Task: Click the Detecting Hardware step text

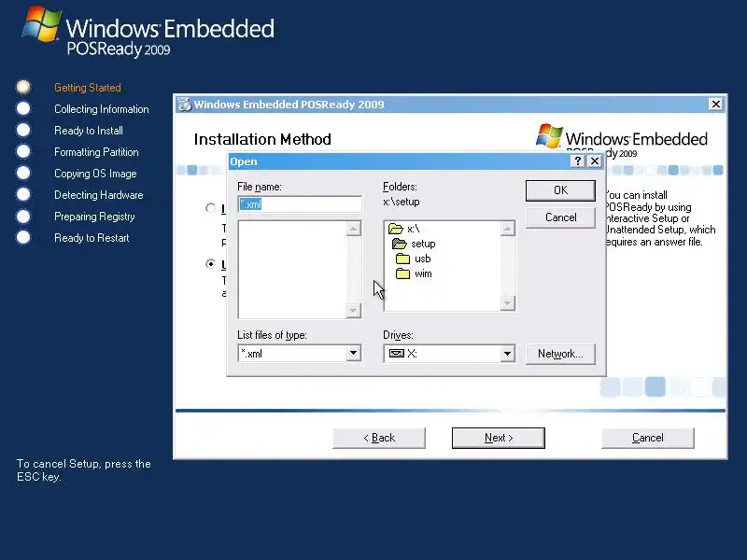Action: point(99,195)
